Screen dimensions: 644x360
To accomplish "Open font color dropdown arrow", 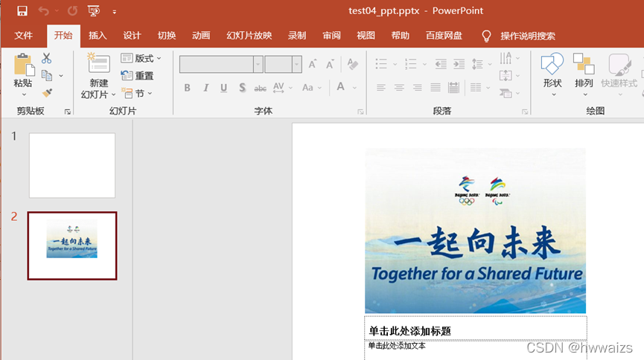I will pos(354,88).
